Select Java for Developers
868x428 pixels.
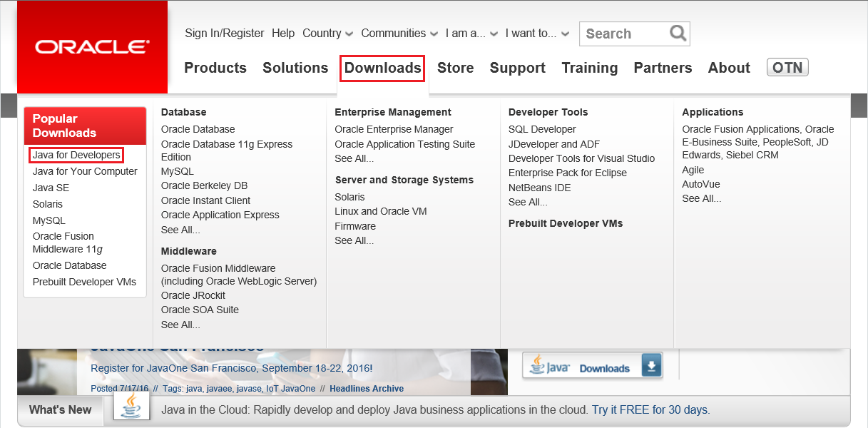(76, 155)
